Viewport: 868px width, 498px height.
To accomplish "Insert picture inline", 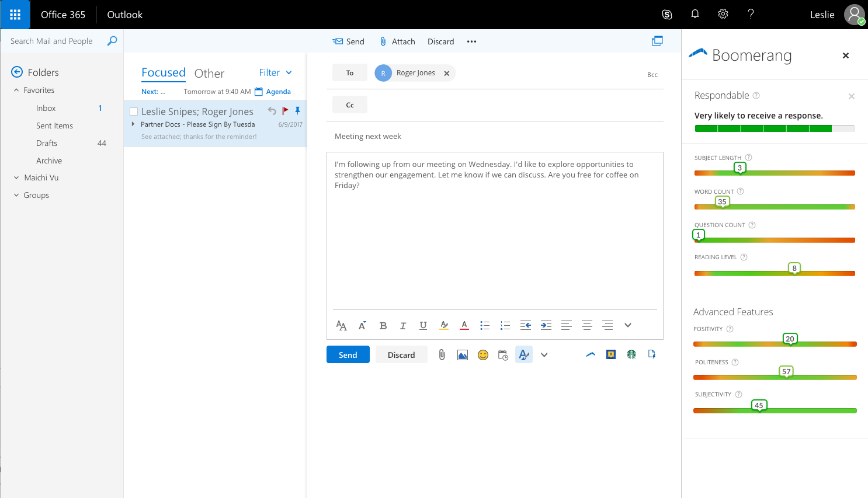I will [x=463, y=355].
